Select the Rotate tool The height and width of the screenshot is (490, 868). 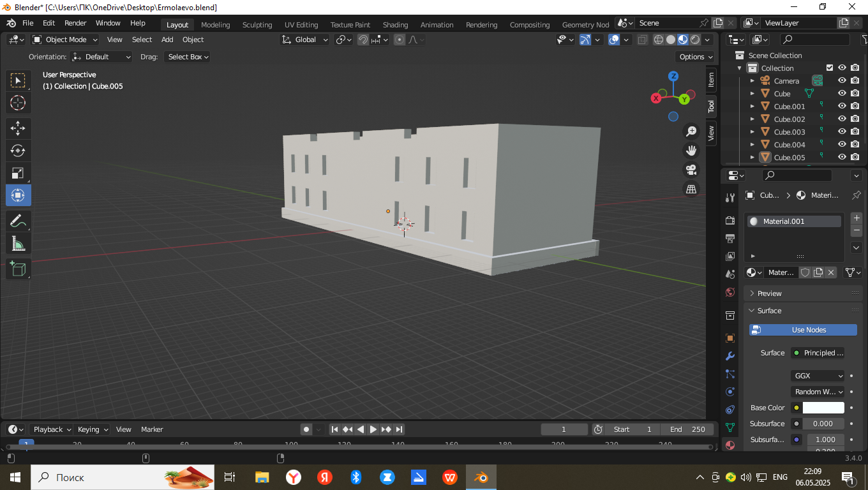[x=18, y=151]
